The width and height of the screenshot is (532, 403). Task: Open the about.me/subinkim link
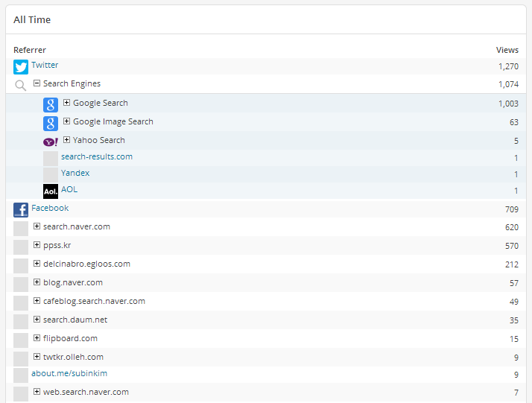(69, 373)
